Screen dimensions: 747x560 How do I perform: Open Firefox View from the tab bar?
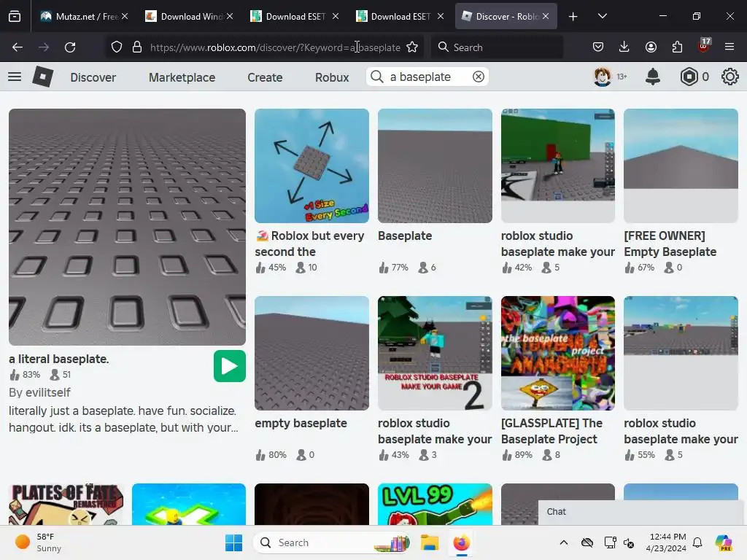[15, 16]
